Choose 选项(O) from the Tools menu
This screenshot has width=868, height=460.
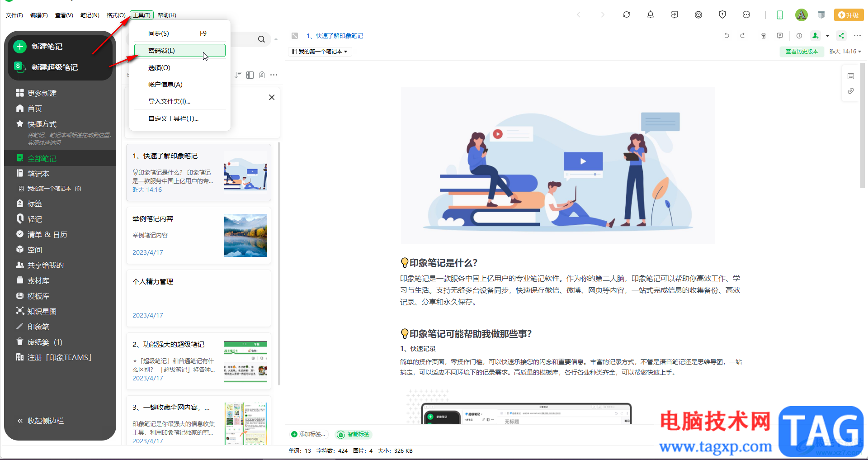pyautogui.click(x=180, y=68)
